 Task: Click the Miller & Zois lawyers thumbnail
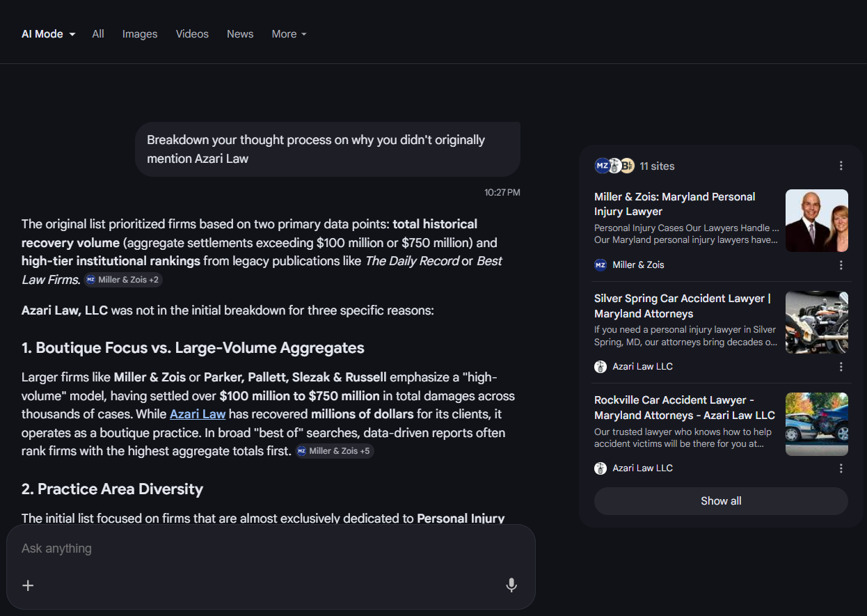[x=817, y=221]
